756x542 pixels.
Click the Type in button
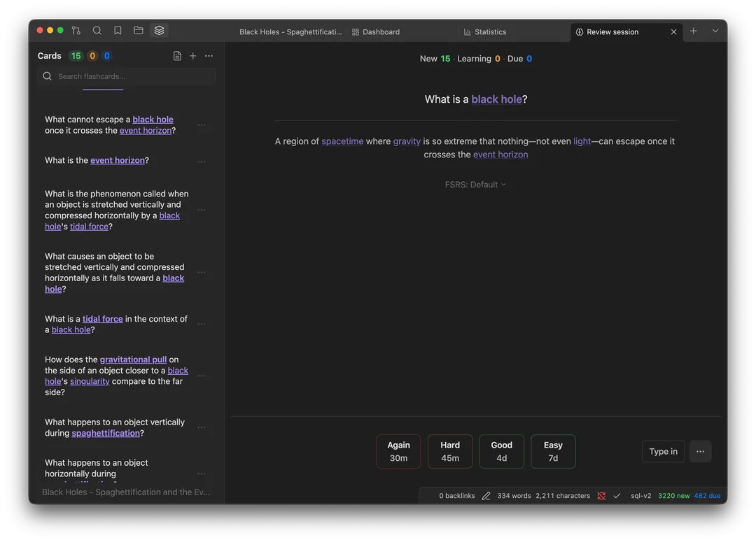(x=663, y=451)
